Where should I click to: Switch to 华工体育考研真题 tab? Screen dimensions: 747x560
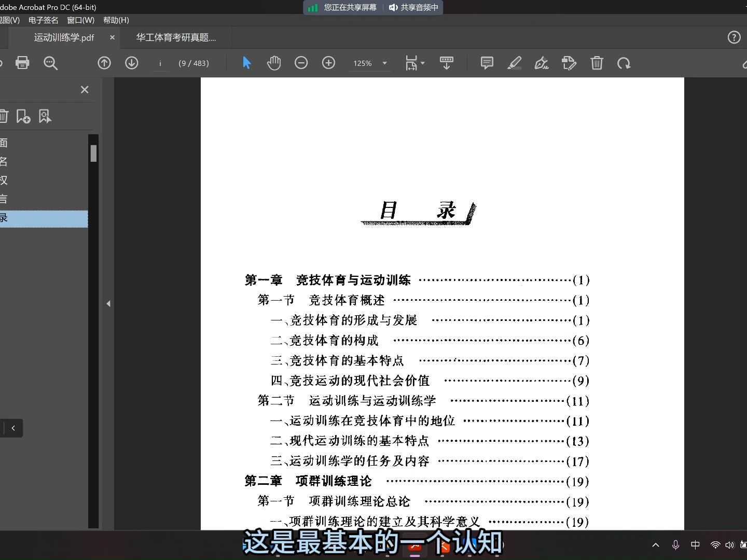(x=176, y=37)
